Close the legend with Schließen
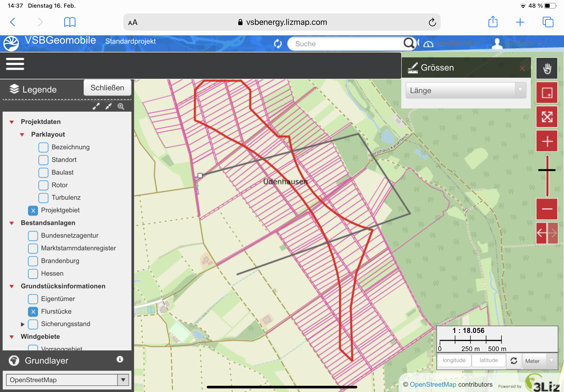This screenshot has width=564, height=392. click(107, 88)
